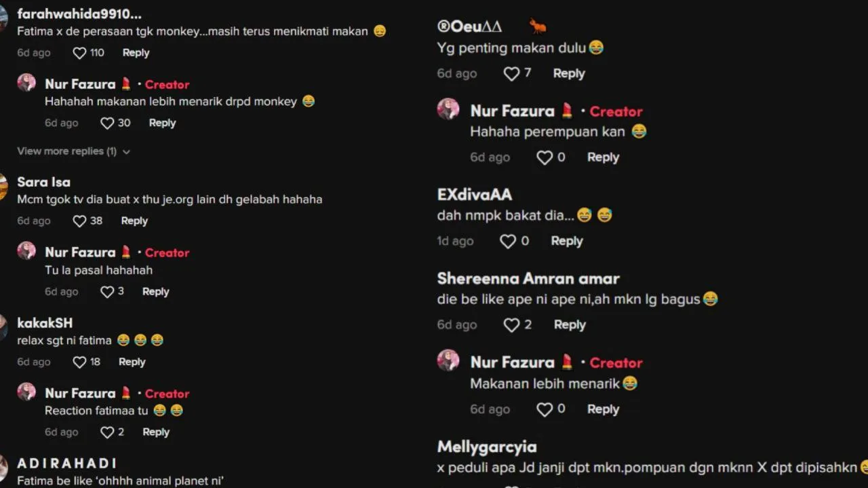Heart Nur Fazura's "Makanan lebih menarik" reply
The image size is (868, 488).
pyautogui.click(x=545, y=409)
